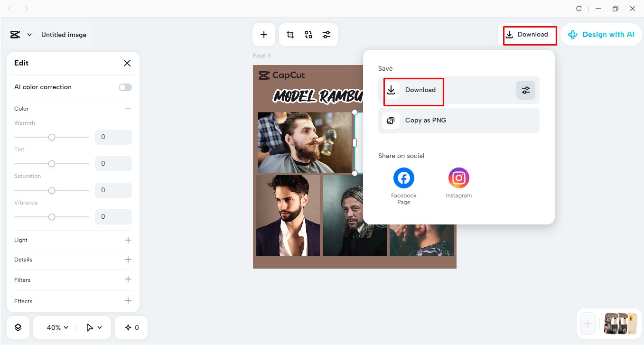Open the adjust sliders icon in toolbar
This screenshot has width=644, height=345.
[327, 35]
